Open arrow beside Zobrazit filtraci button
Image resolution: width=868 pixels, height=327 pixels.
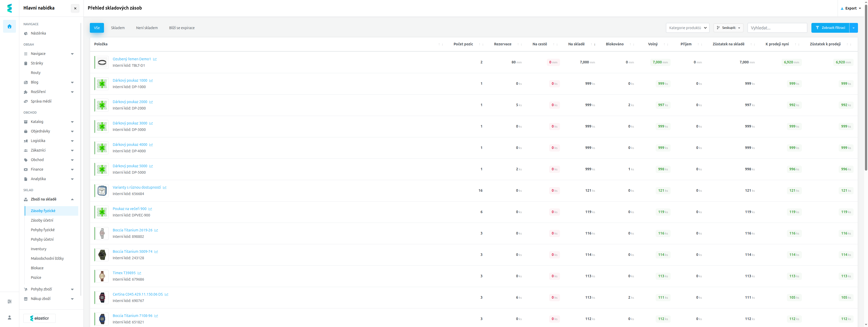pos(854,28)
